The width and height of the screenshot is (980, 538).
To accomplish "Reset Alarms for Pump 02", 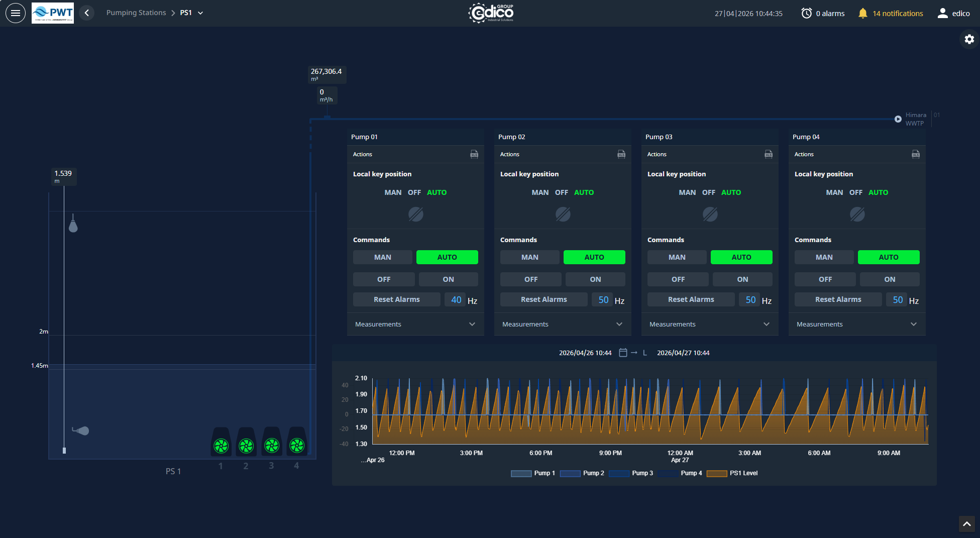I will 543,299.
